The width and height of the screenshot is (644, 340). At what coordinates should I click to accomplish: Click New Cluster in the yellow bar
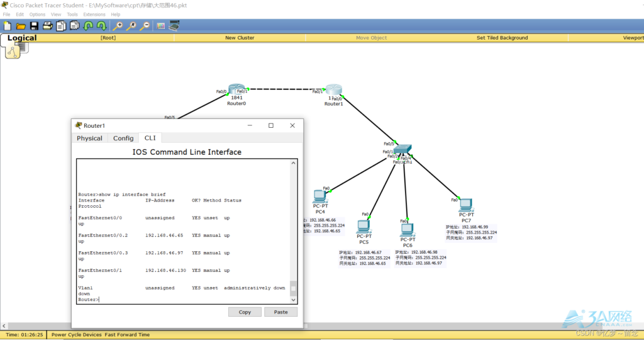pyautogui.click(x=240, y=38)
